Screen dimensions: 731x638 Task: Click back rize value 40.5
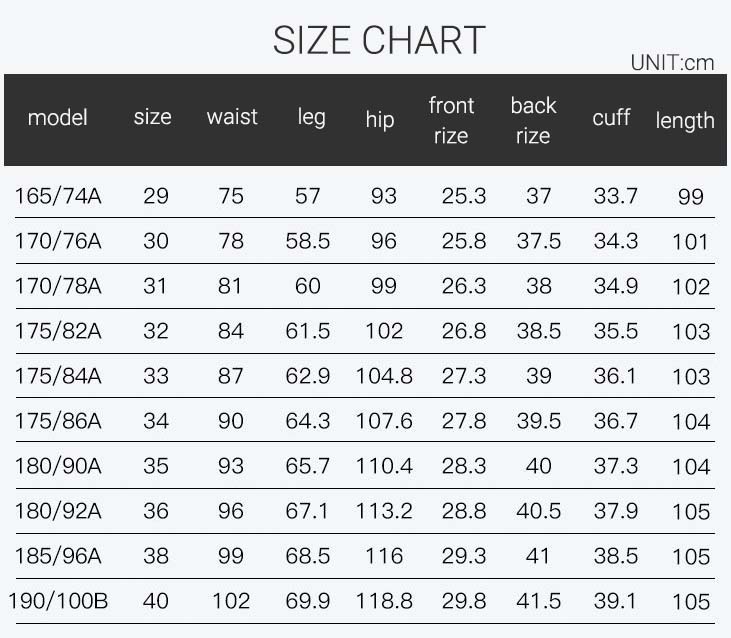click(538, 511)
